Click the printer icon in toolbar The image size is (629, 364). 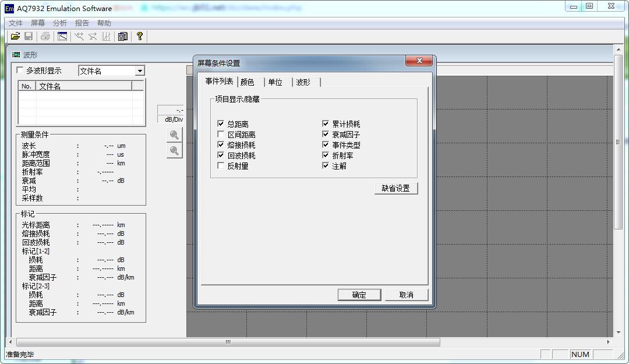[45, 37]
